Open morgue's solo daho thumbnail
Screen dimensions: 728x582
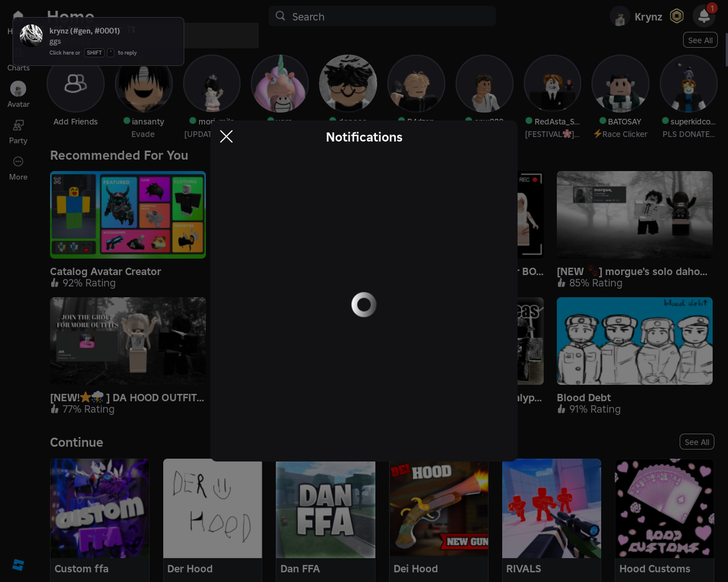tap(635, 215)
